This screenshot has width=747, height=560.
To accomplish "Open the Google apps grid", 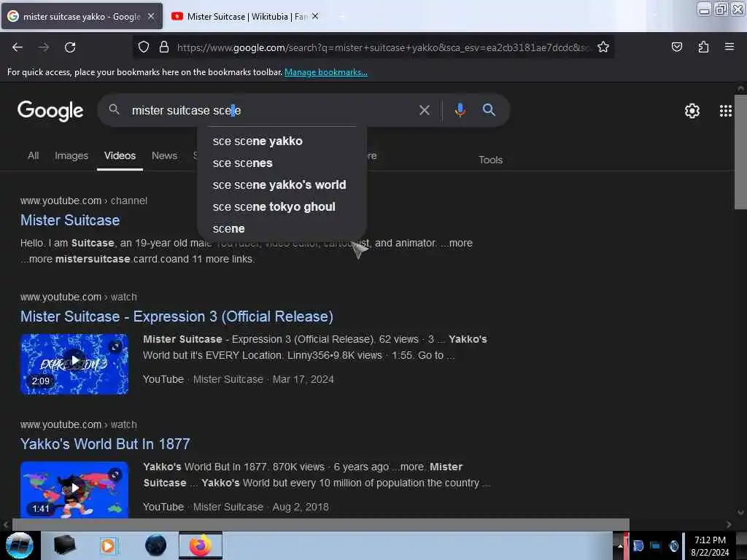I will [x=725, y=111].
